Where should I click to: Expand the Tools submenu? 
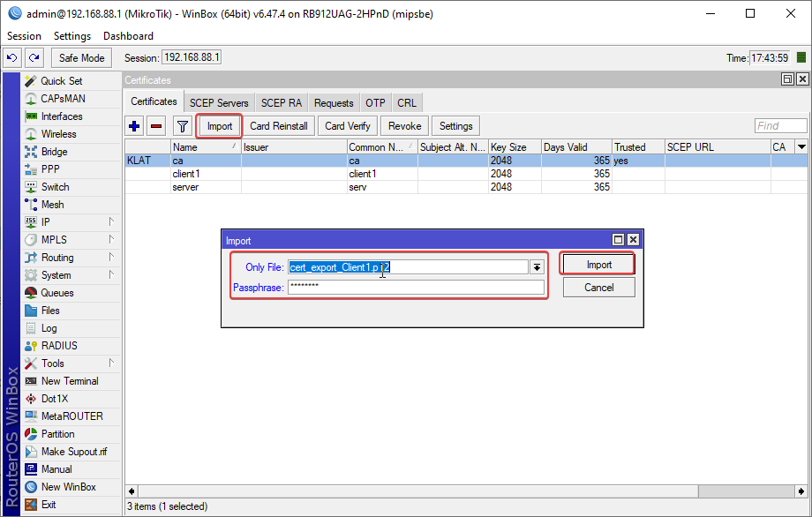[71, 363]
